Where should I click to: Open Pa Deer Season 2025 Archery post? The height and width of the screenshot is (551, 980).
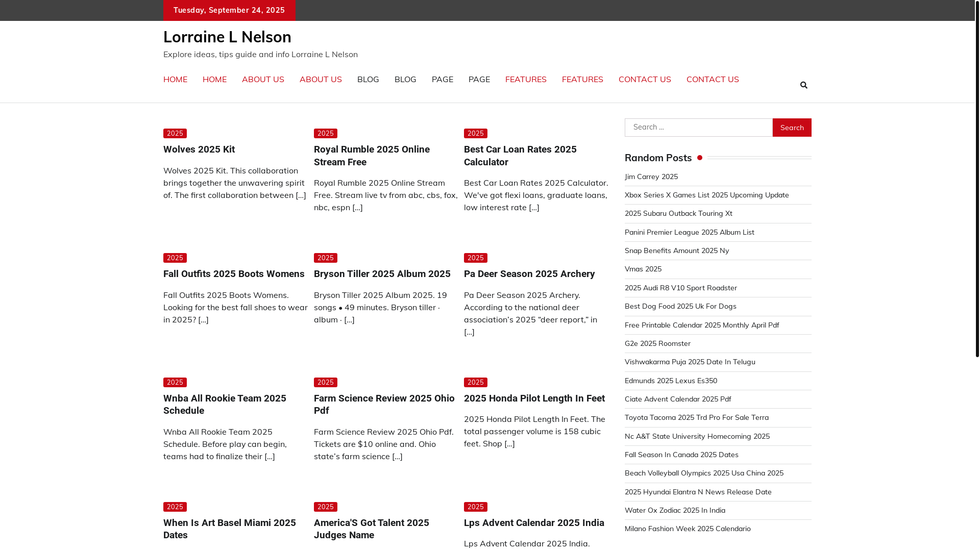pyautogui.click(x=529, y=274)
